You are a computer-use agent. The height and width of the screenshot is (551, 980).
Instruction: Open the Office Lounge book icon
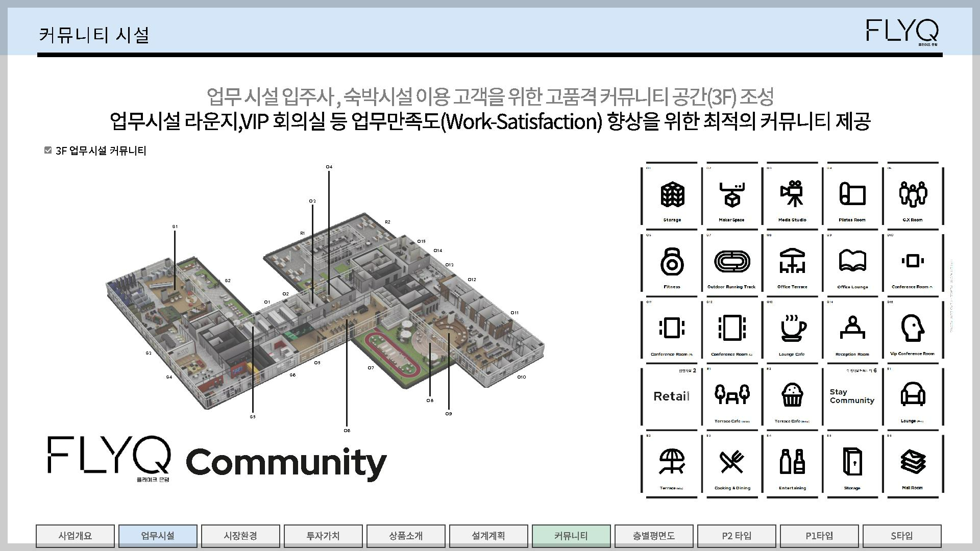[852, 261]
